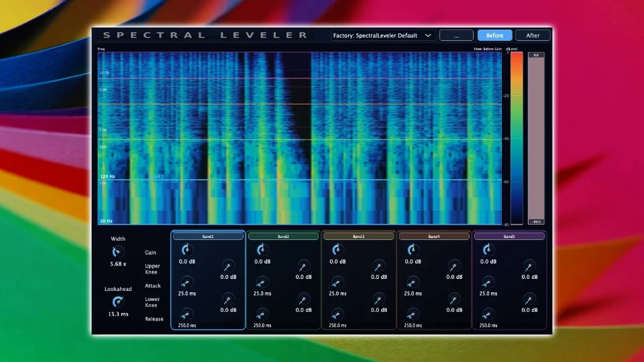The image size is (644, 362).
Task: Click the Width value 5.68 x
Action: 118,264
